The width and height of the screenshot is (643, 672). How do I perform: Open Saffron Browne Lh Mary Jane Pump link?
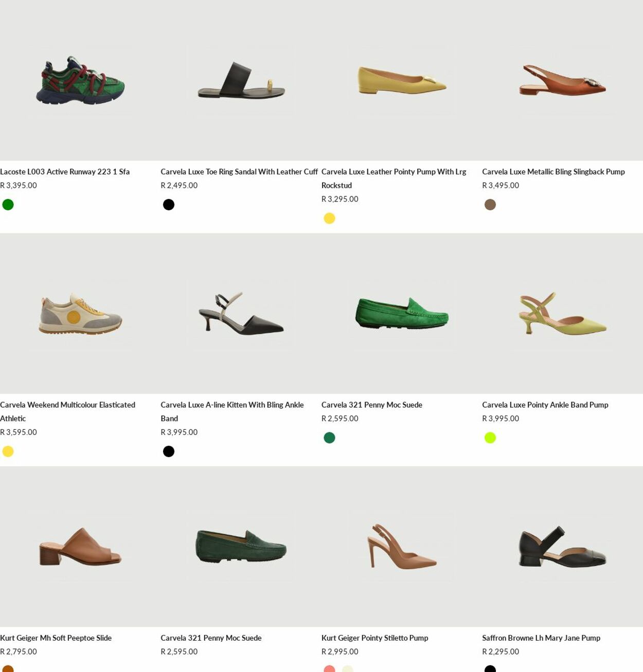click(541, 638)
